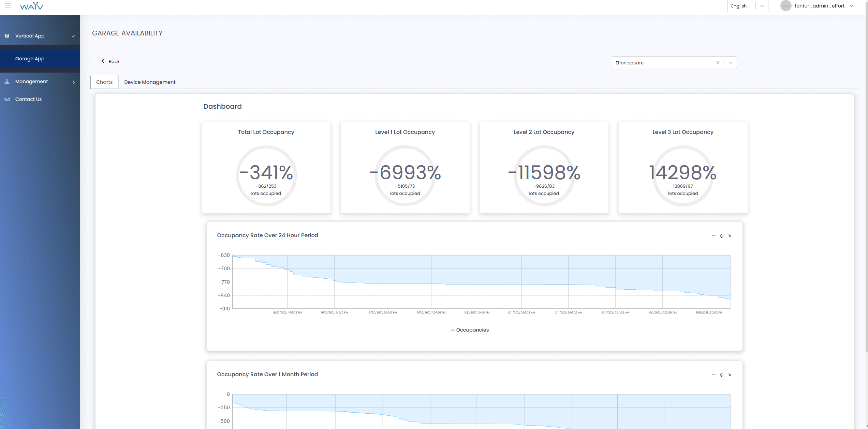Click the user avatar icon

(786, 6)
